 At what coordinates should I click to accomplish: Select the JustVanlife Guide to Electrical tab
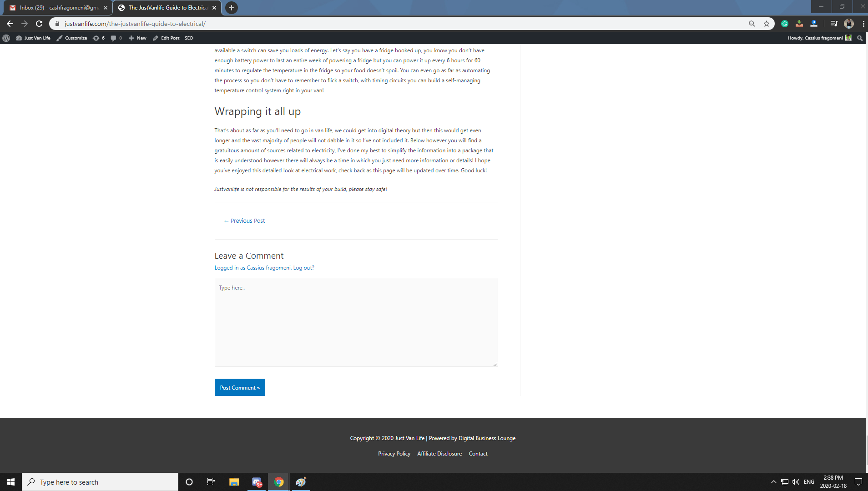tap(167, 8)
